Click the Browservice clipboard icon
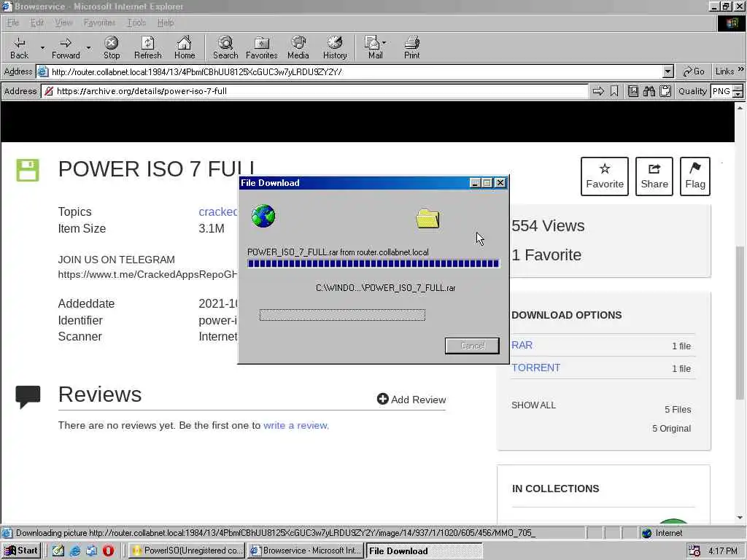 pyautogui.click(x=665, y=91)
